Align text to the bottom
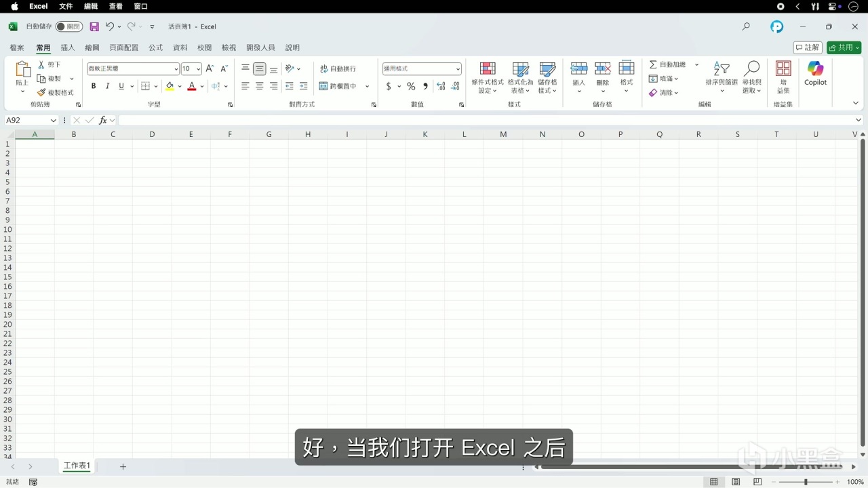Screen dimensions: 868x488 [x=273, y=68]
